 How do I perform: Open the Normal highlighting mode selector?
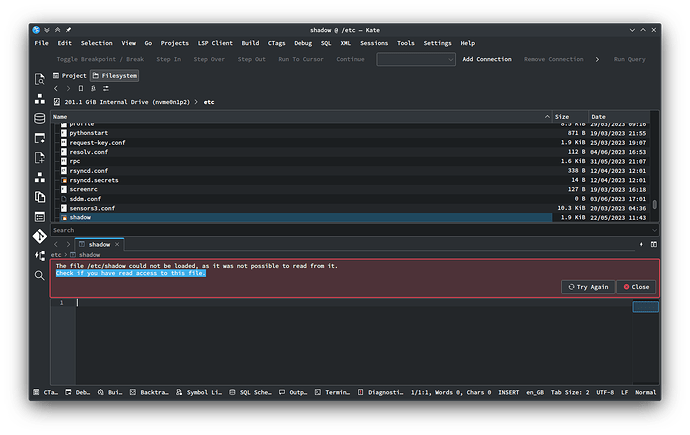click(x=646, y=392)
